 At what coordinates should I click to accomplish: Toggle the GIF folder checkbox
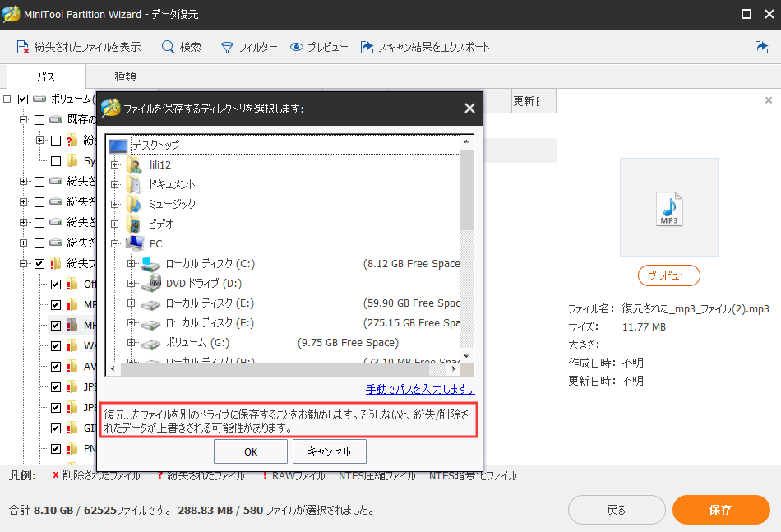coord(56,428)
